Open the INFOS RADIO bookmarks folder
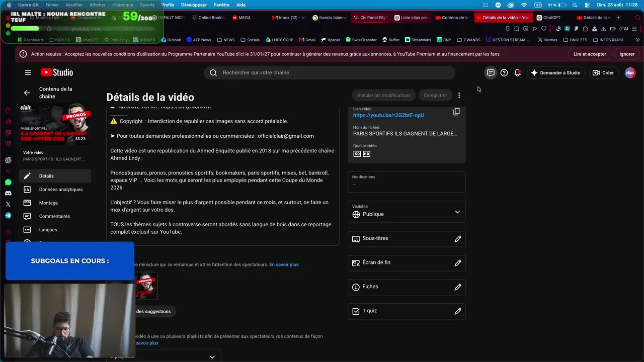Viewport: 644px width, 362px height. 608,40
